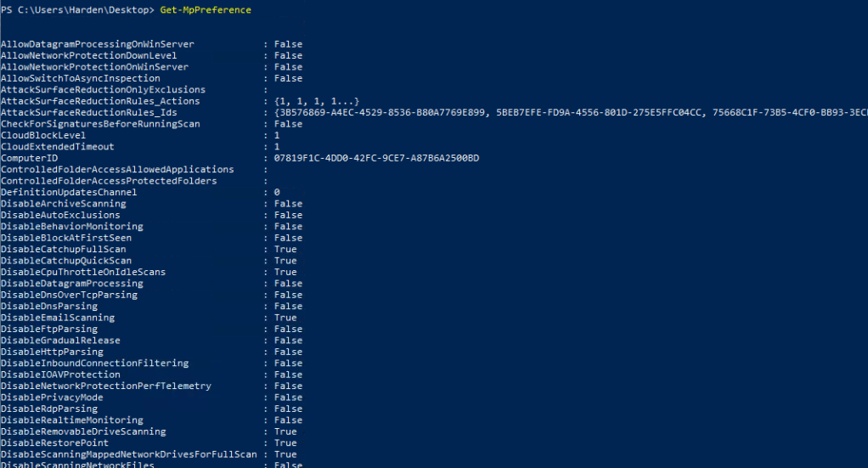Click the AllowDatagramProcessingOnWinServer setting name
Screen dimensions: 868x468
(x=97, y=44)
